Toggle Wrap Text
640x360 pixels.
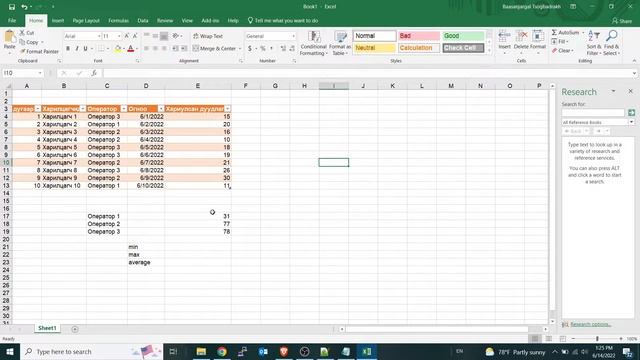pos(208,36)
